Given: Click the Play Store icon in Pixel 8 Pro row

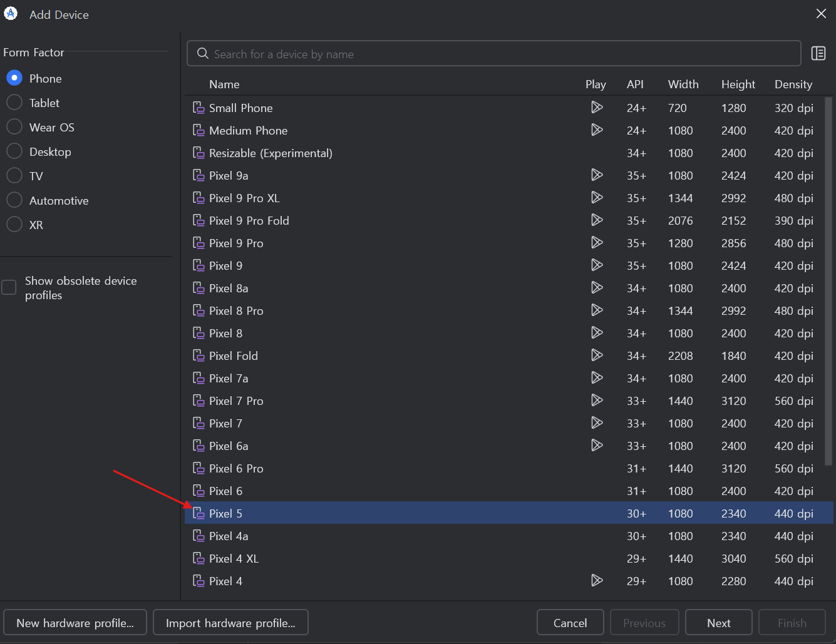Looking at the screenshot, I should [597, 310].
